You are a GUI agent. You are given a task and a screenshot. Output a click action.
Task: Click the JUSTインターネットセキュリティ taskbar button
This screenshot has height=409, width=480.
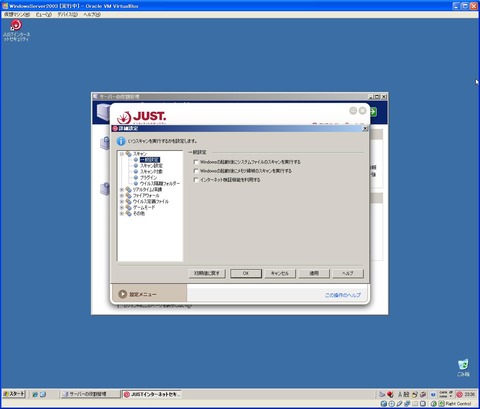point(152,394)
